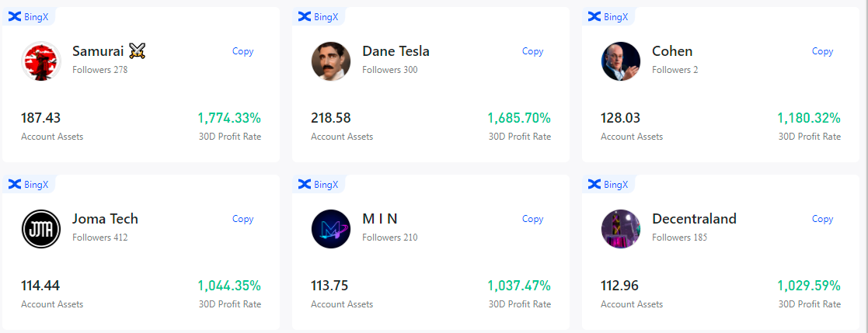Screen dimensions: 868x333
Task: Click the Joma Tech logo avatar
Action: tap(41, 229)
